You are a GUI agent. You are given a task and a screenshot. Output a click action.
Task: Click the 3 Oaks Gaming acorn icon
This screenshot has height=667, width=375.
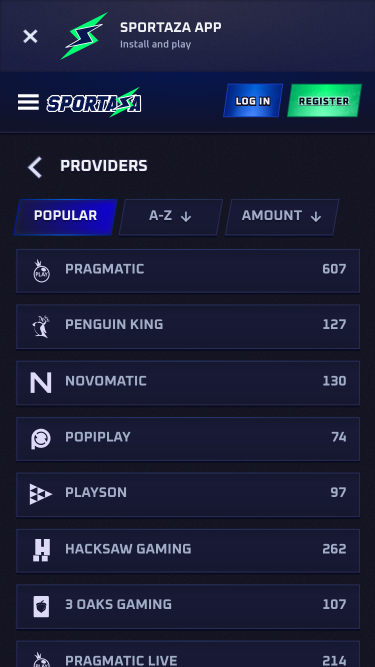[41, 606]
